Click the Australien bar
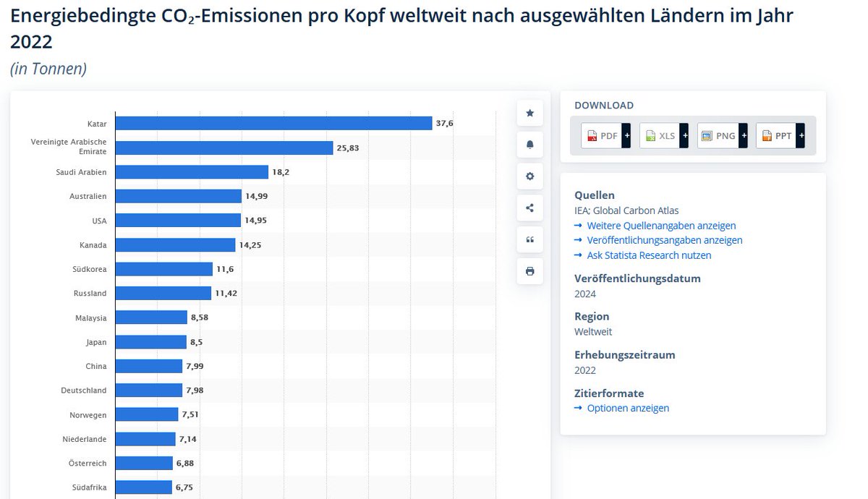Screen dimensions: 868x499 pyautogui.click(x=179, y=196)
